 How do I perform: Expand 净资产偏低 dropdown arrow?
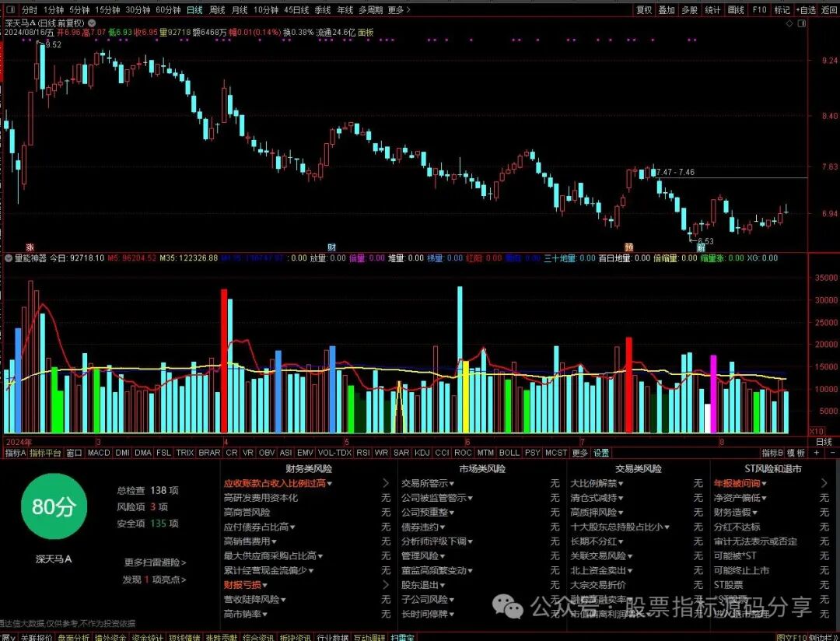pos(764,499)
